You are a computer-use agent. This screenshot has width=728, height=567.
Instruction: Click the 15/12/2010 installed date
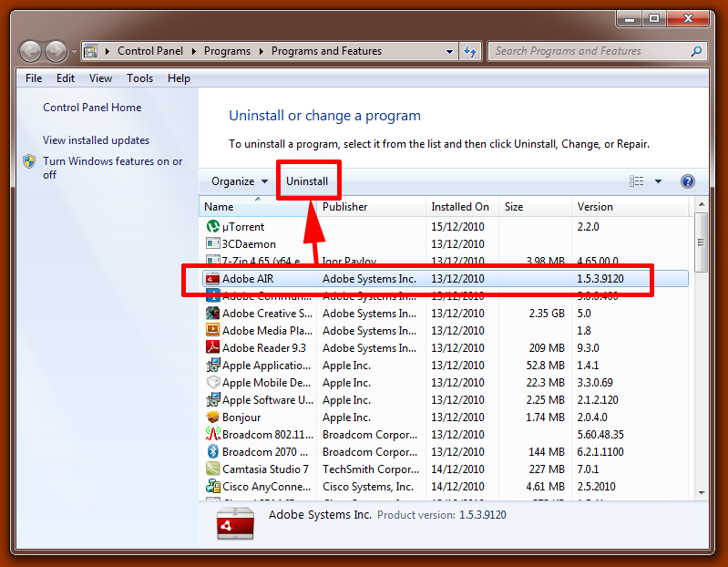click(x=457, y=227)
